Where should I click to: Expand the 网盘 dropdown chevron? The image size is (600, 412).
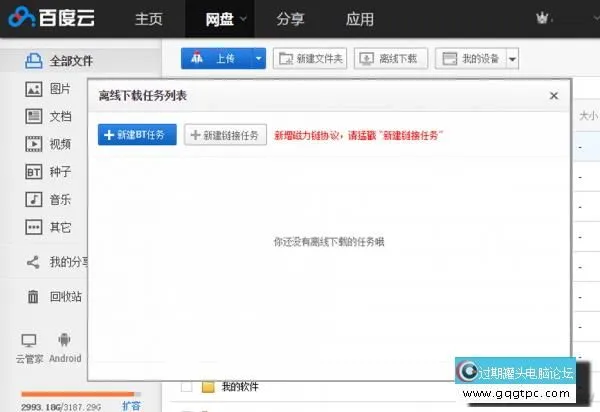click(243, 18)
